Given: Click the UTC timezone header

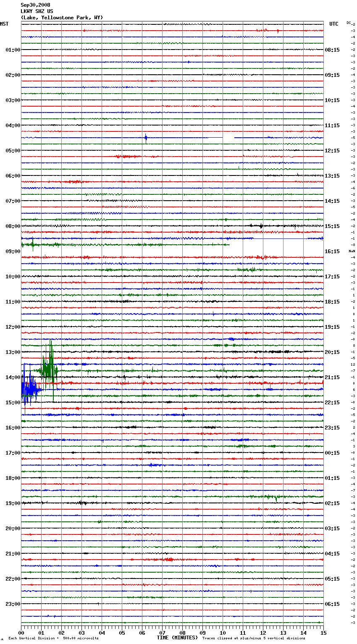Looking at the screenshot, I should click(x=334, y=24).
